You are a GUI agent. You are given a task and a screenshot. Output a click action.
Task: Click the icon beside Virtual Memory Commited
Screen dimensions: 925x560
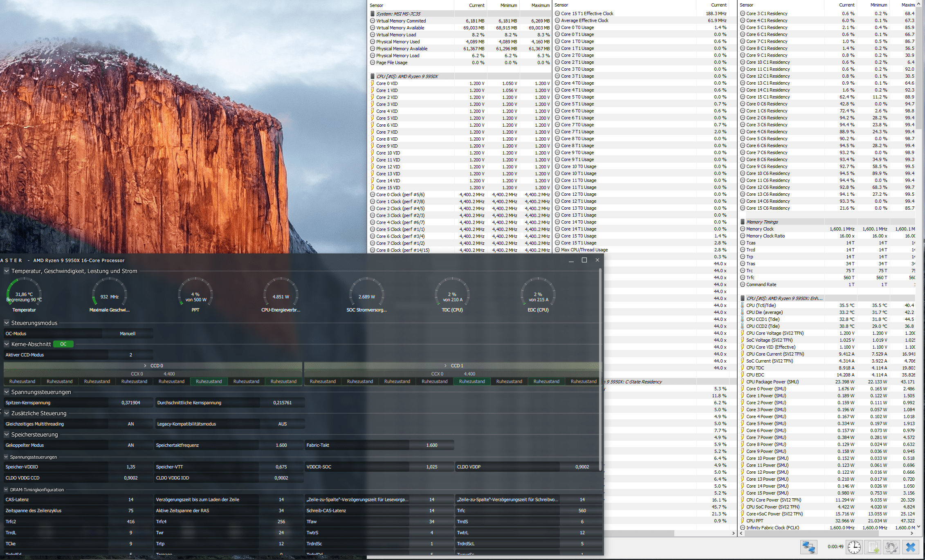point(373,21)
